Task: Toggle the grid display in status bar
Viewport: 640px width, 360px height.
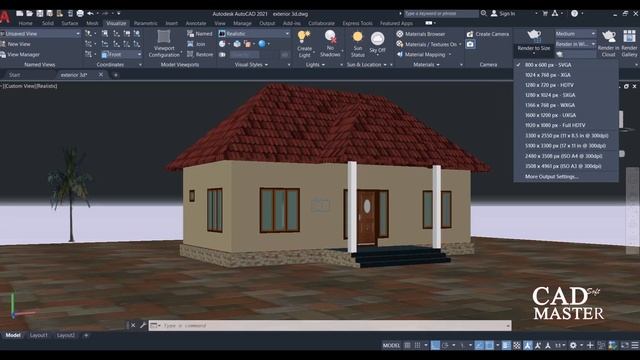Action: [x=407, y=345]
